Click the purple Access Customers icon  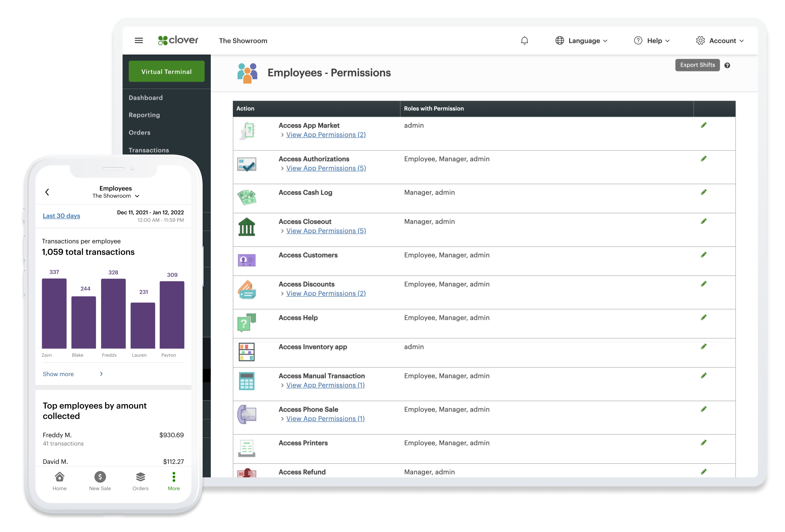(247, 260)
